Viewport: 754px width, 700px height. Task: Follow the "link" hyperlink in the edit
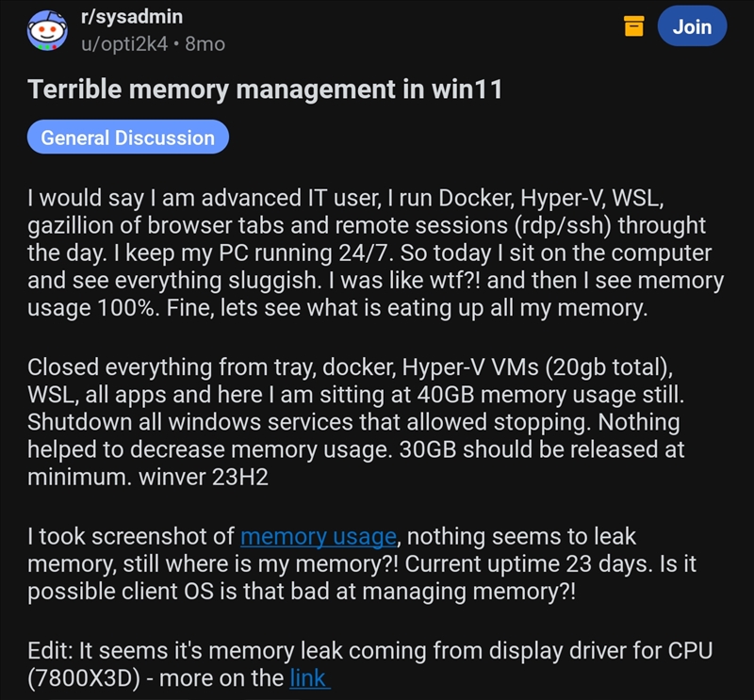coord(308,677)
